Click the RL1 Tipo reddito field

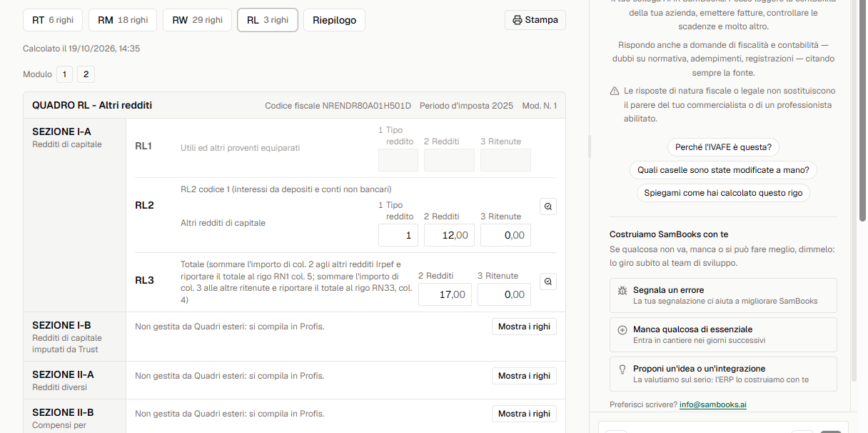pyautogui.click(x=398, y=160)
